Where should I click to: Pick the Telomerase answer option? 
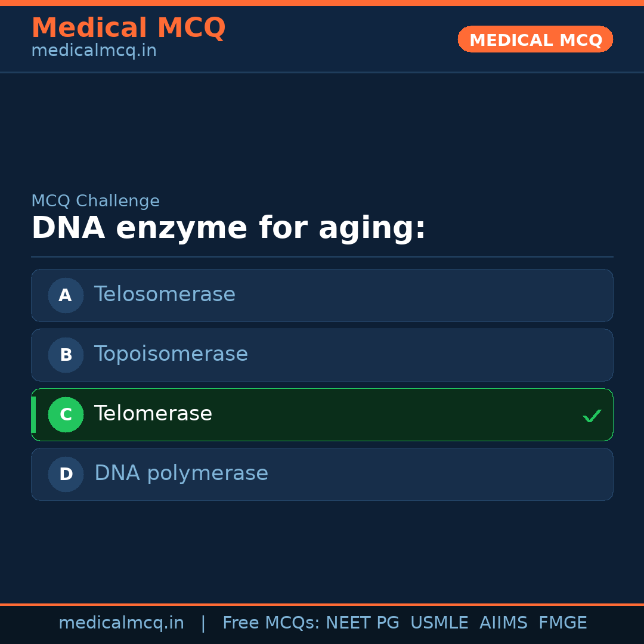322,414
